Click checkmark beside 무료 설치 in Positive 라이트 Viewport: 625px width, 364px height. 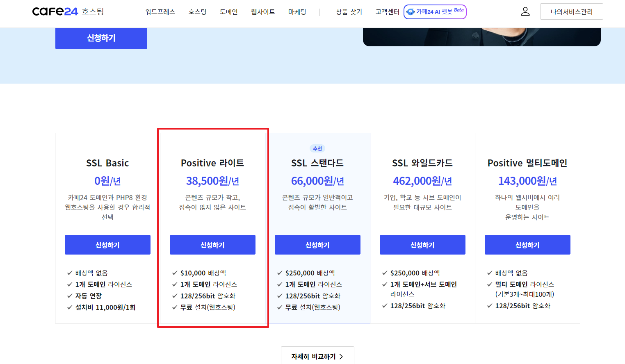coord(175,307)
